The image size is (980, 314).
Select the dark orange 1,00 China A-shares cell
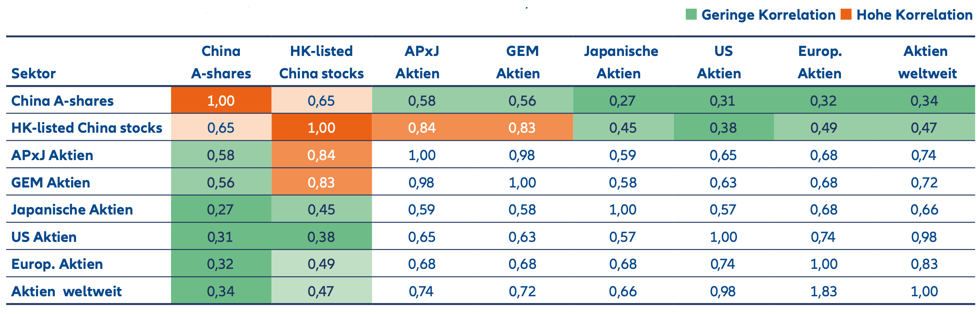point(221,101)
